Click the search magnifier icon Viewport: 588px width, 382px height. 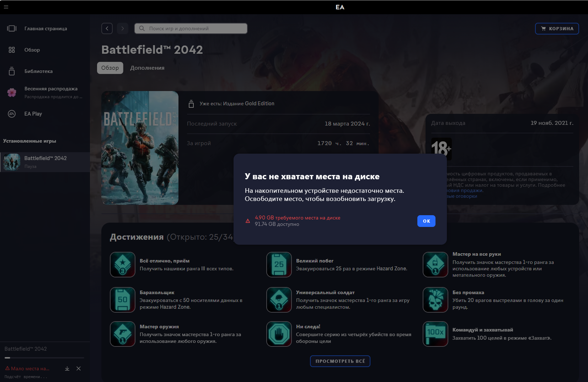pos(142,28)
